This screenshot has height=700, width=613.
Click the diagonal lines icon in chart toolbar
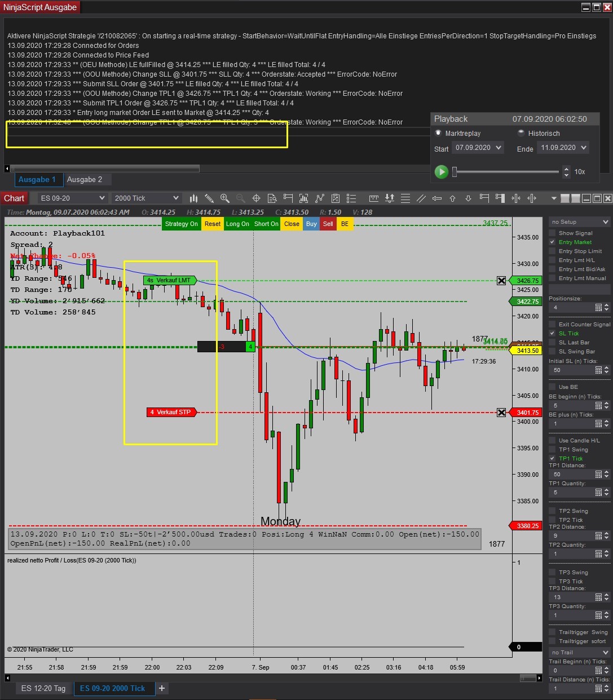coord(421,198)
